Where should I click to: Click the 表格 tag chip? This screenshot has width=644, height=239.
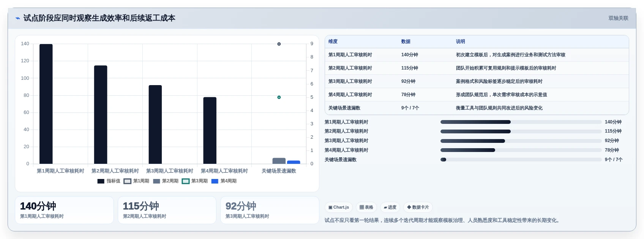366,207
